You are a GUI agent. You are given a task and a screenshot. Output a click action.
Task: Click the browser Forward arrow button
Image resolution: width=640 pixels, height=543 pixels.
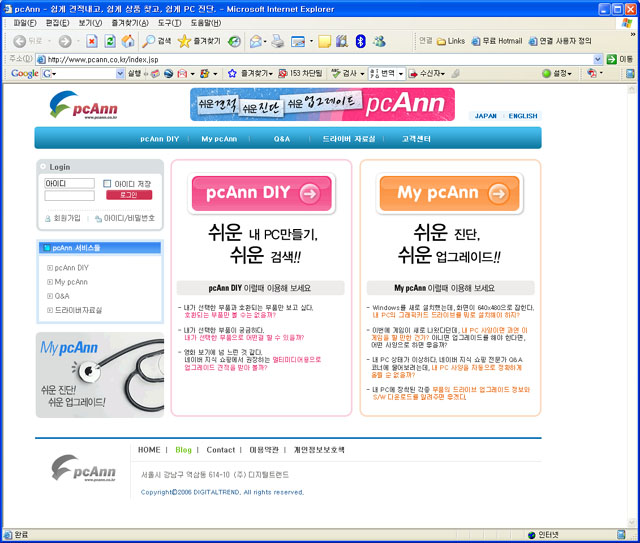65,41
